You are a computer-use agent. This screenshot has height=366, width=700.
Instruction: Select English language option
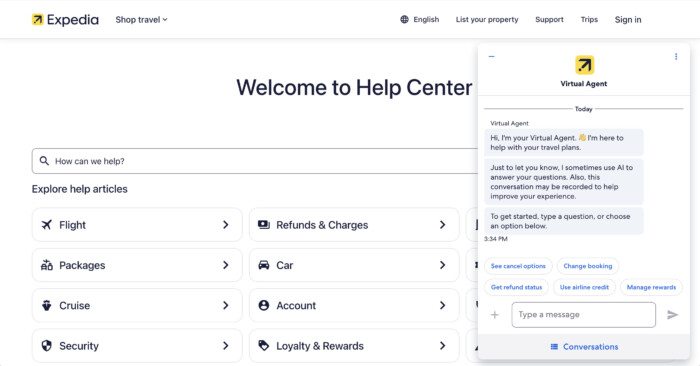426,20
